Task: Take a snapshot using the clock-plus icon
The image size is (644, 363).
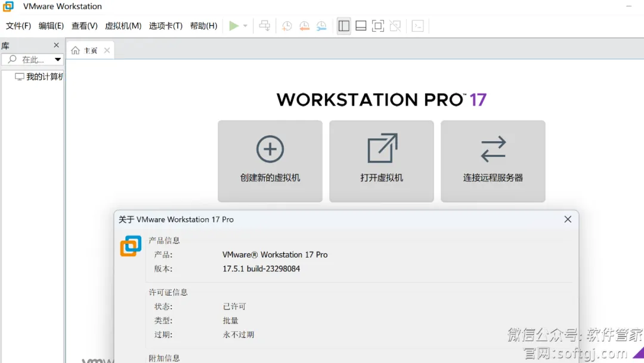Action: (287, 26)
